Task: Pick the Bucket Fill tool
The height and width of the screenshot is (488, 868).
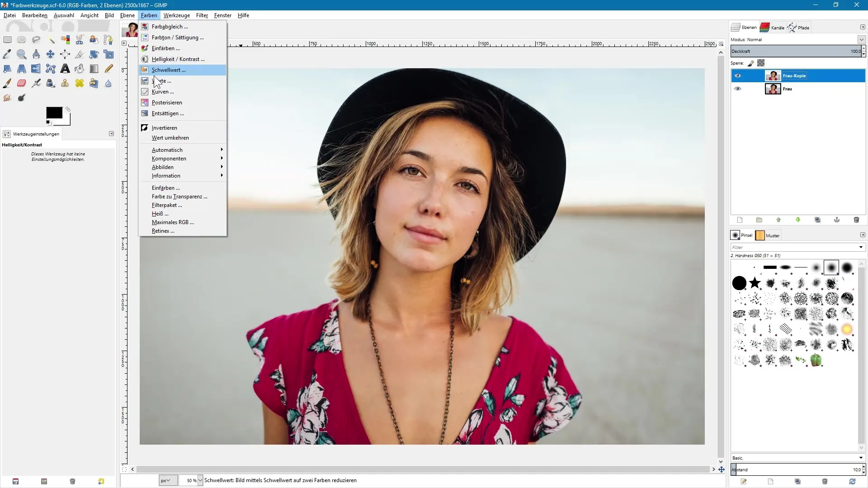Action: coord(80,69)
